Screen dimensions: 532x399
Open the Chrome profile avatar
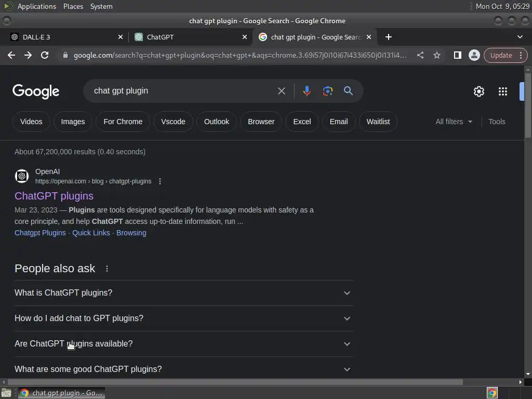click(474, 55)
